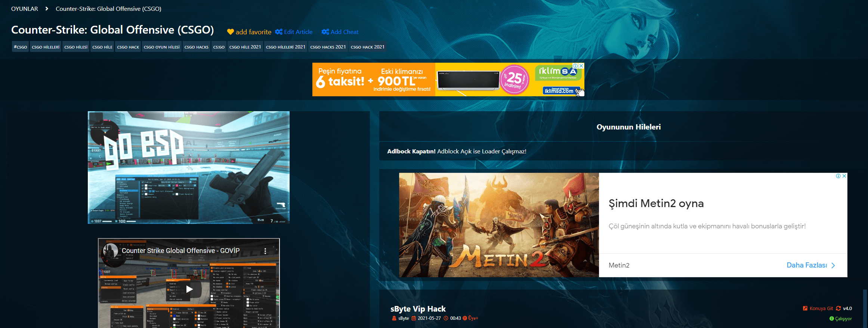
Task: Click the heart icon beside add favorite
Action: (x=231, y=32)
